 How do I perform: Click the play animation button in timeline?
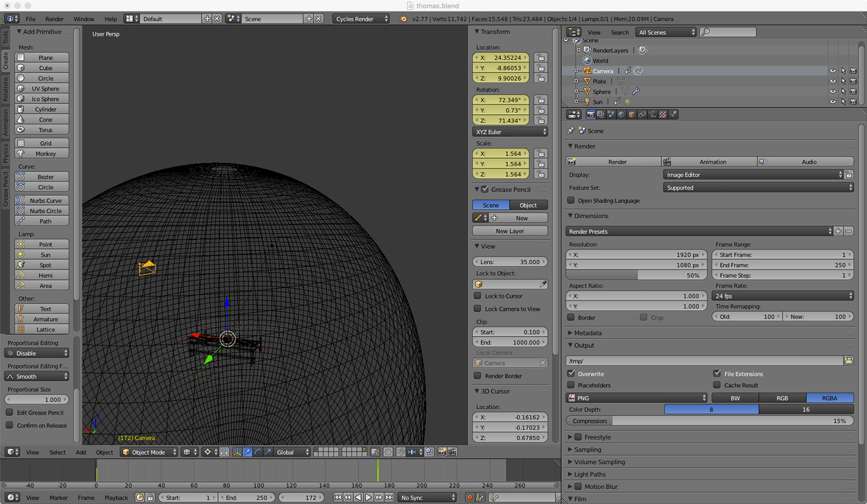click(x=368, y=497)
